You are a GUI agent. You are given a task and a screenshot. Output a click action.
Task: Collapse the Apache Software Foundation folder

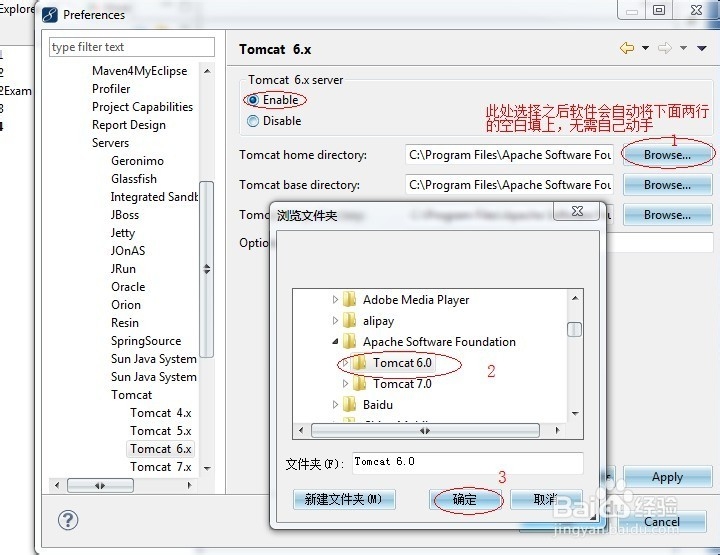click(x=335, y=342)
